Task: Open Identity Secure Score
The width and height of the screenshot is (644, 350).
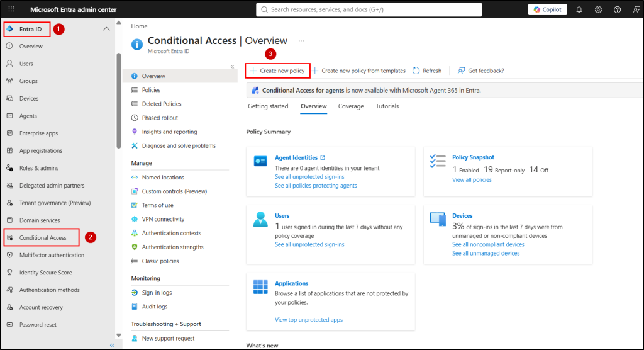Action: [45, 273]
